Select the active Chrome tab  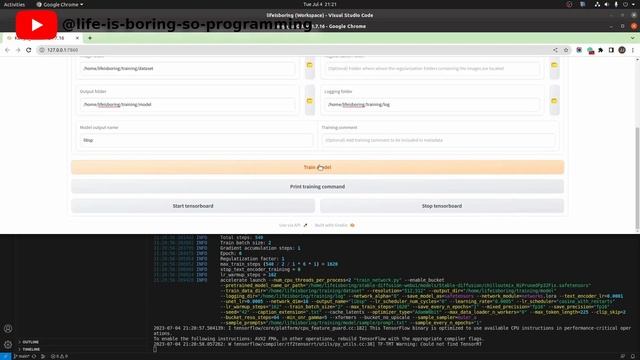tap(42, 38)
